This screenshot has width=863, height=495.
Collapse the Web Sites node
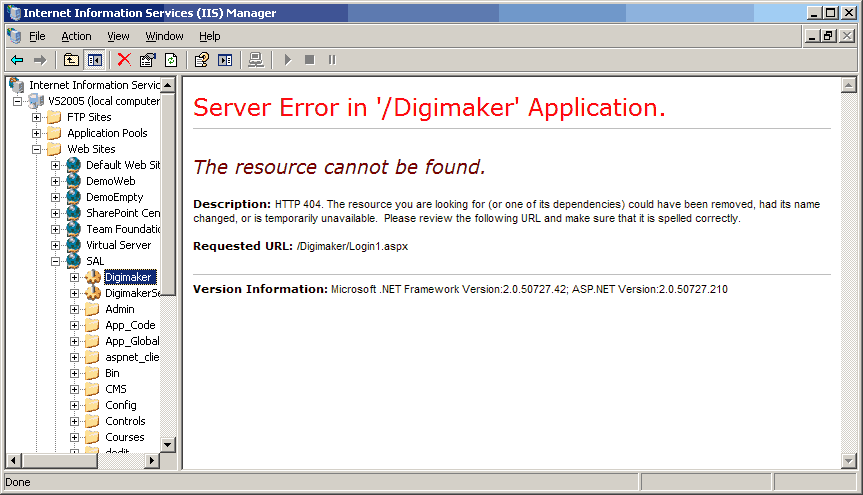pyautogui.click(x=36, y=149)
